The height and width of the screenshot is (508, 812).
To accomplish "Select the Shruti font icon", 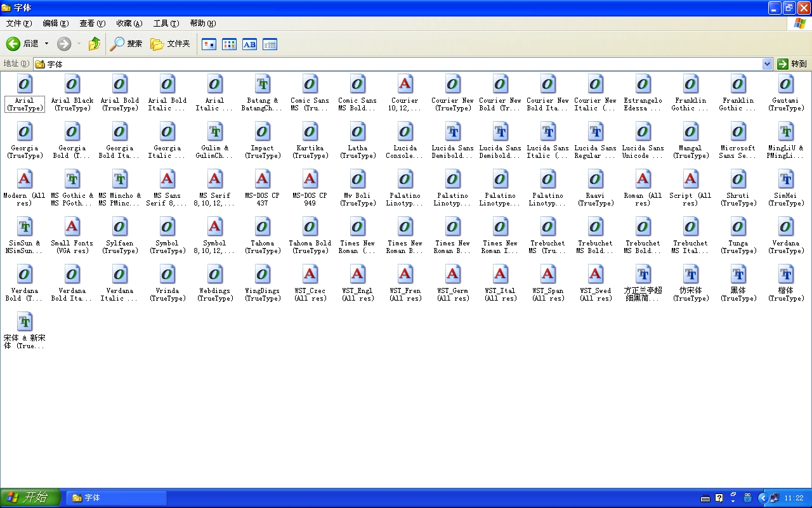I will pyautogui.click(x=738, y=179).
